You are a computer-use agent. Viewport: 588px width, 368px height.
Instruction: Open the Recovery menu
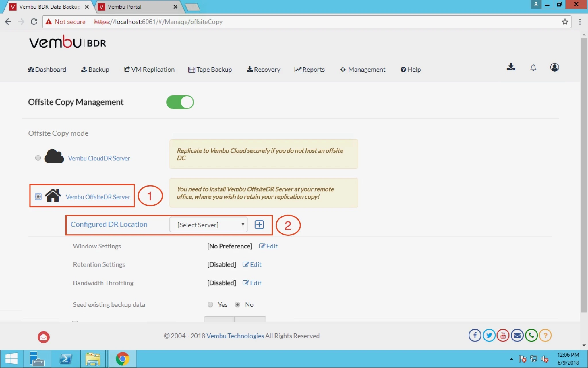[264, 70]
